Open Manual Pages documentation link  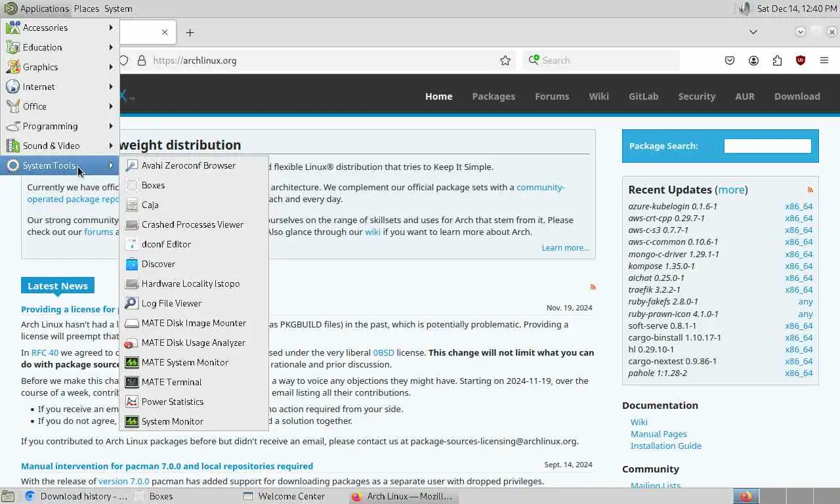point(659,434)
